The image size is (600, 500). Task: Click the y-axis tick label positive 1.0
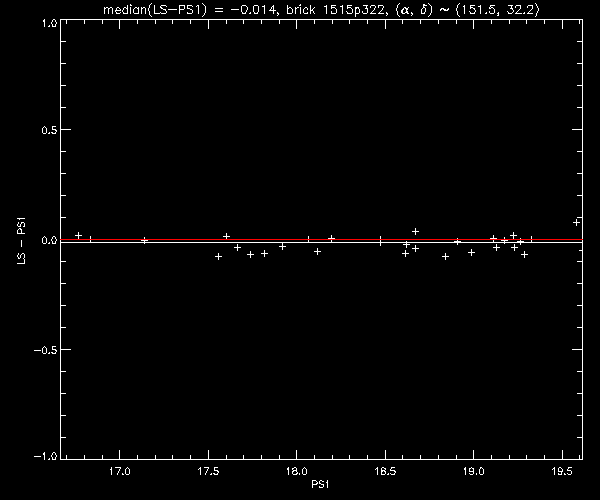(x=49, y=24)
